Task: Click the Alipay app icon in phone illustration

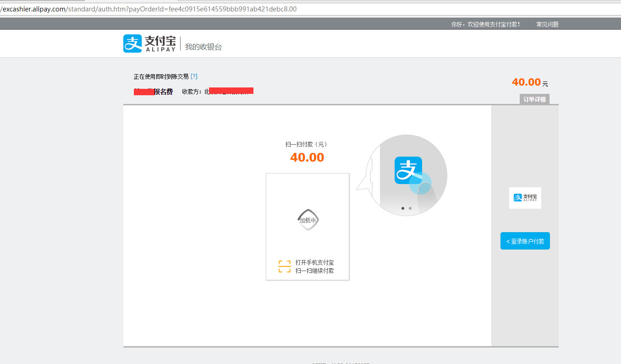Action: click(x=408, y=170)
